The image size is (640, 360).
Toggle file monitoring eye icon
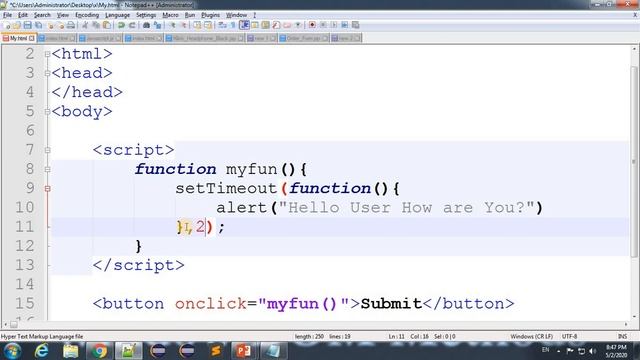click(298, 25)
